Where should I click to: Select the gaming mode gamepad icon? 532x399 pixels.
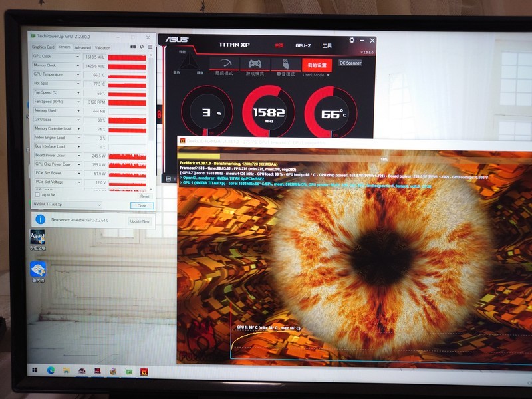[255, 63]
